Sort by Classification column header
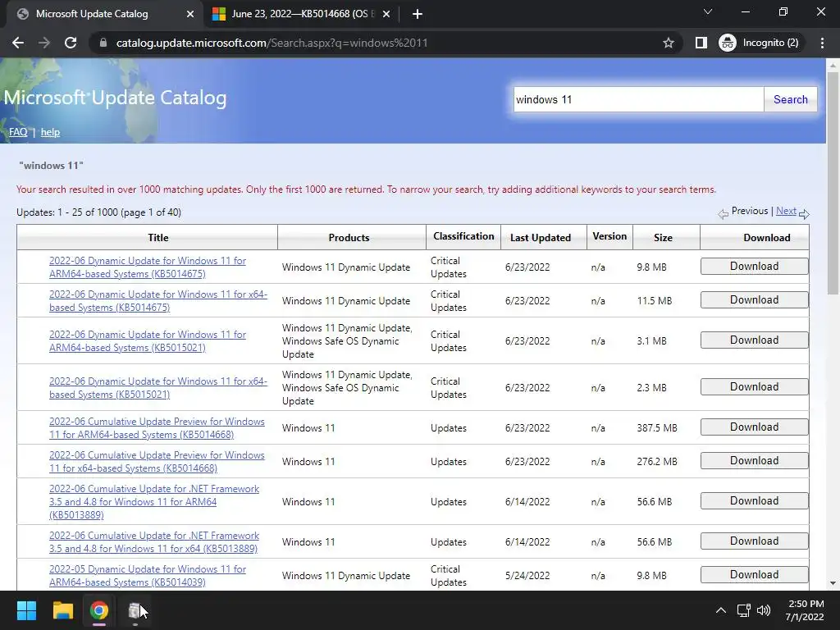This screenshot has height=630, width=840. [463, 236]
